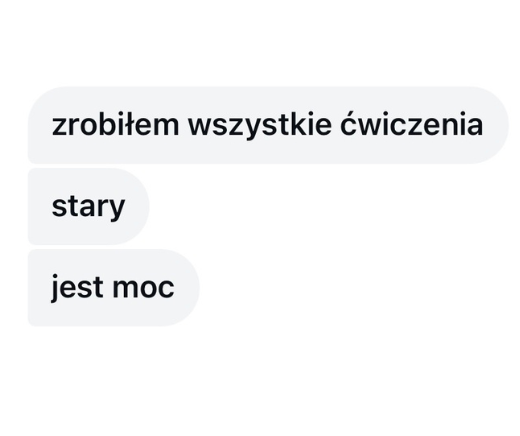520x436 pixels.
Task: Select the 'stary' message bubble
Action: click(88, 206)
